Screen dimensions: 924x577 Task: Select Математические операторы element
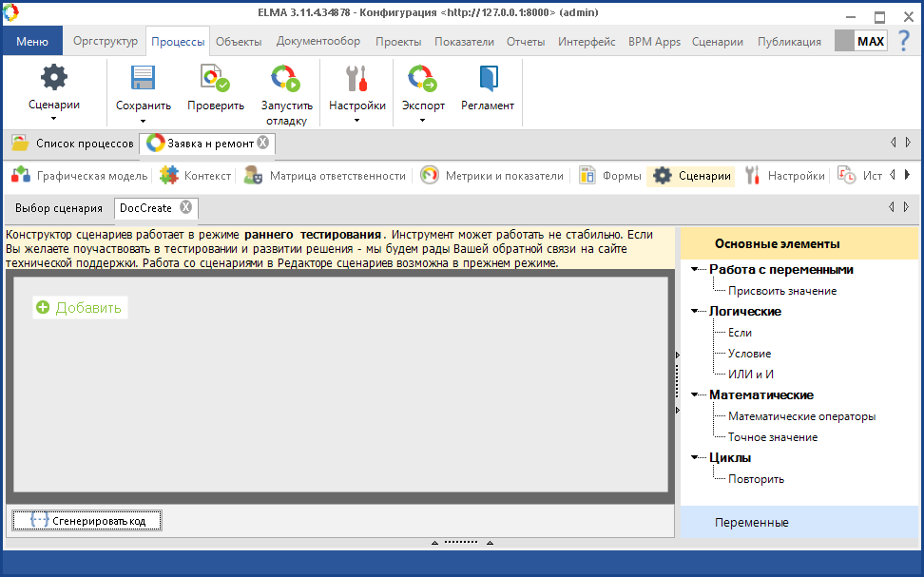coord(801,416)
